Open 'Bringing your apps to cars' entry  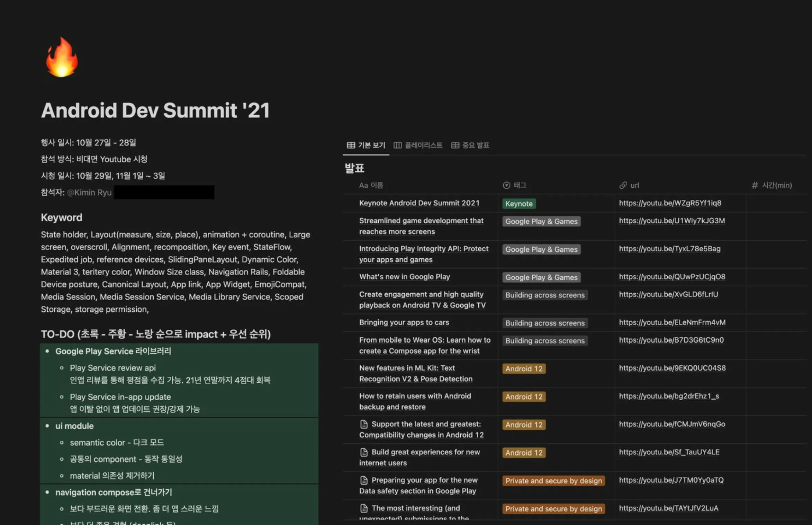tap(404, 323)
